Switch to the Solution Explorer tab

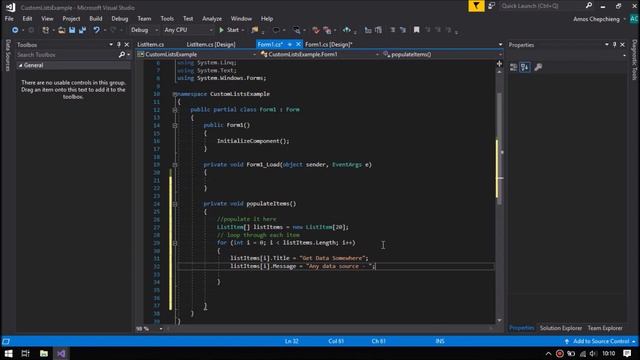coord(560,328)
